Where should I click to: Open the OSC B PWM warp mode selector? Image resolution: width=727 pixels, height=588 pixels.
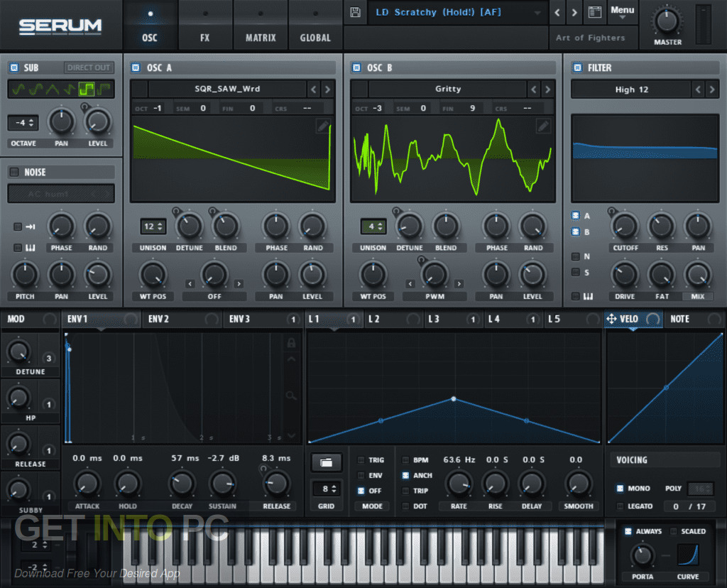pyautogui.click(x=434, y=296)
